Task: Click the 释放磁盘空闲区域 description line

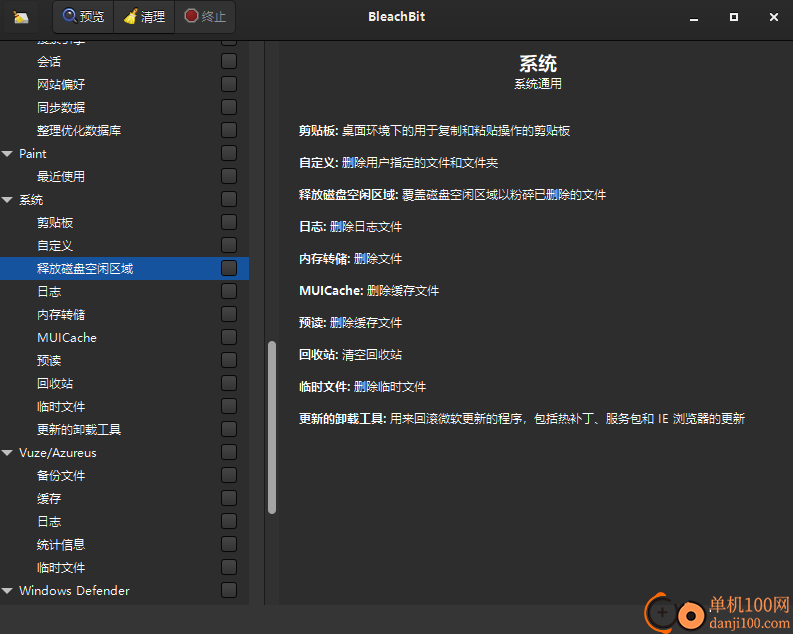Action: [452, 195]
